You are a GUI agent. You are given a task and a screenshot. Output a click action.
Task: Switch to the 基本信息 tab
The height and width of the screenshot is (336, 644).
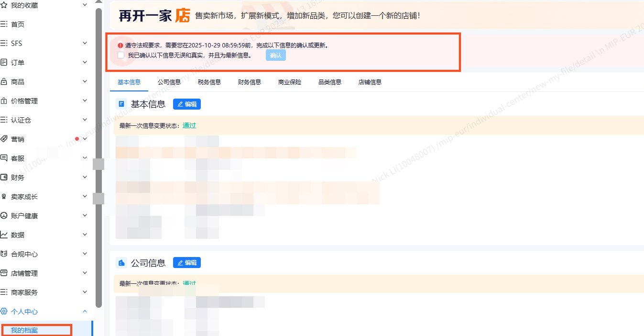(129, 82)
